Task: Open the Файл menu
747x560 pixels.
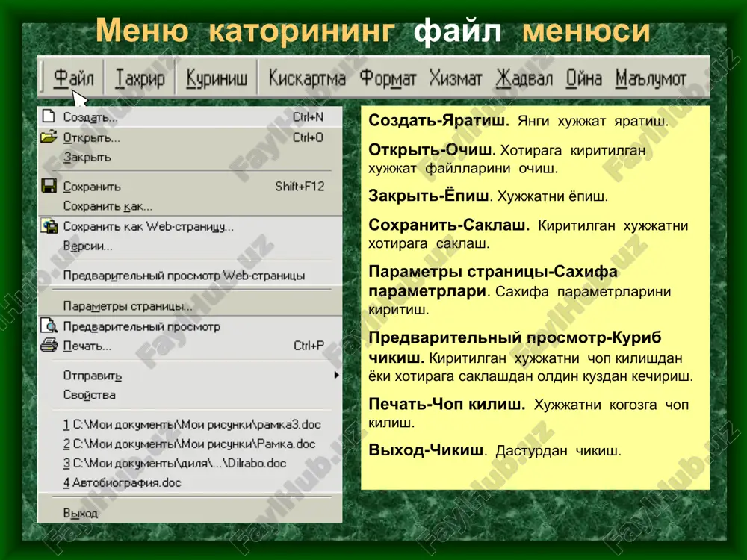Action: click(73, 78)
